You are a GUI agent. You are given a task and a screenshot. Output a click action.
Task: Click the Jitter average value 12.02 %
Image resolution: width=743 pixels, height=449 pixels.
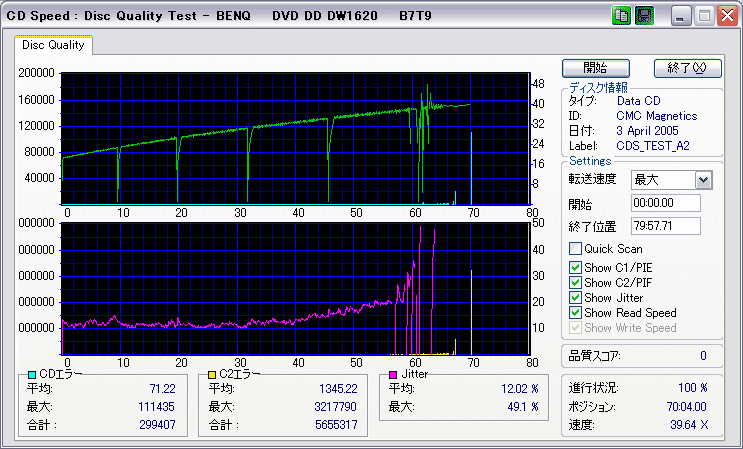(520, 389)
